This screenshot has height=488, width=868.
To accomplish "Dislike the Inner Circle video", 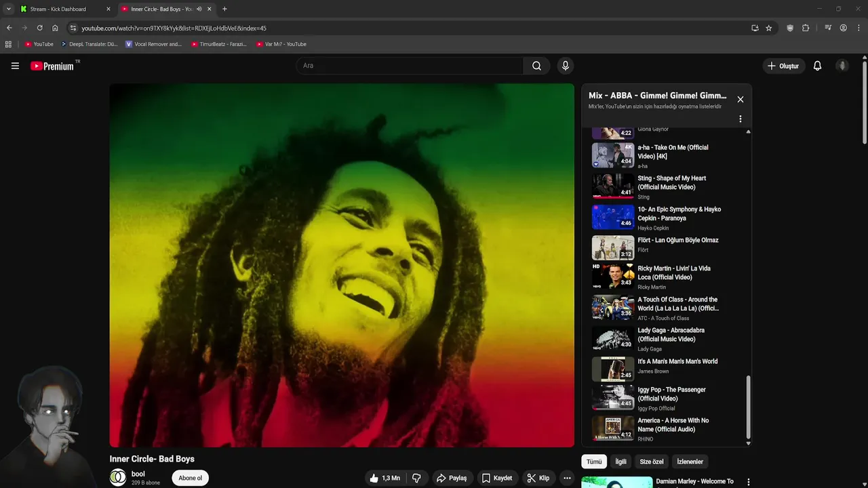I will click(x=416, y=478).
